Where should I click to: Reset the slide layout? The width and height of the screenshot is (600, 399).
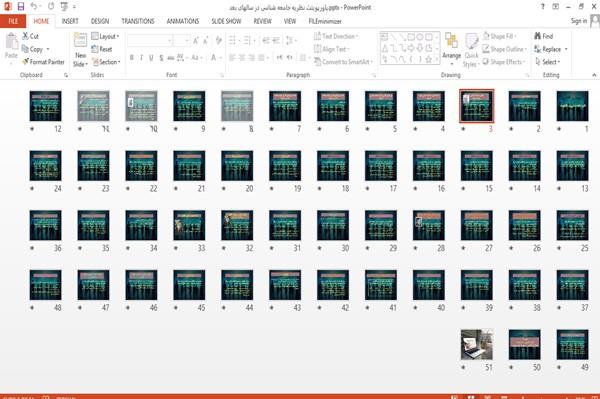(x=102, y=49)
